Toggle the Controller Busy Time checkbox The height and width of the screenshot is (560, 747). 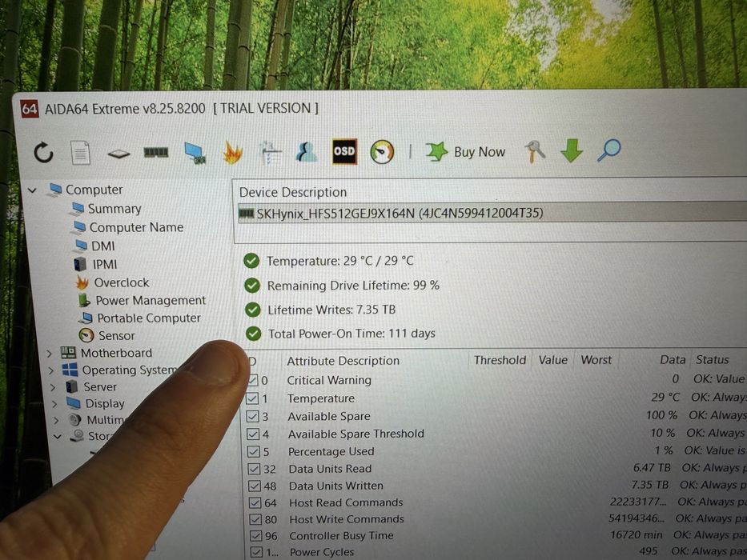256,536
